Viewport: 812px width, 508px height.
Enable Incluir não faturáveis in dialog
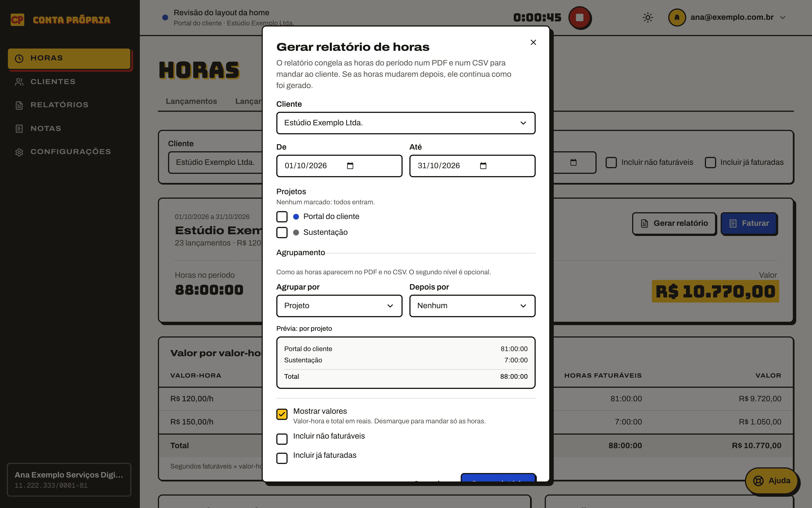pyautogui.click(x=282, y=439)
